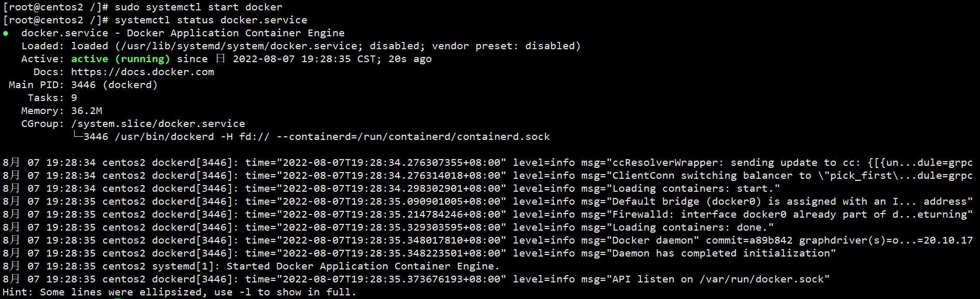Screen dimensions: 980x299
Task: Click the green "active (running)" status text
Action: coord(120,59)
